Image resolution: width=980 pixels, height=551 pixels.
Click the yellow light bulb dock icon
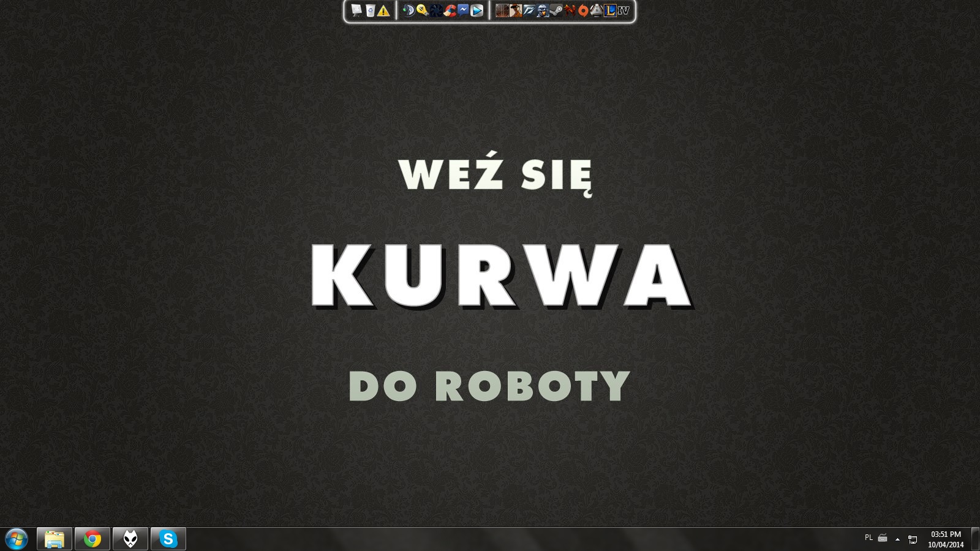pos(423,10)
